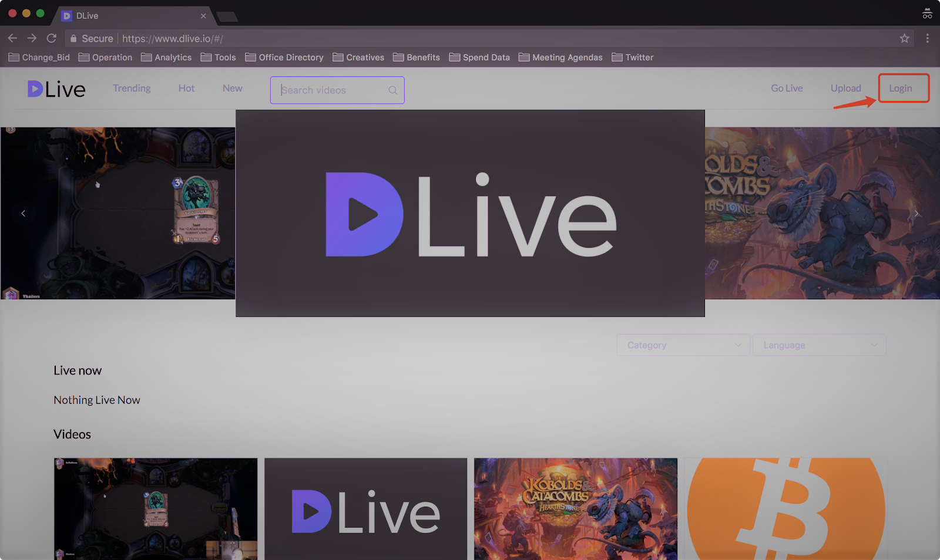Open the Kobolds & Catacombs carousel slide
This screenshot has height=560, width=940.
[822, 213]
